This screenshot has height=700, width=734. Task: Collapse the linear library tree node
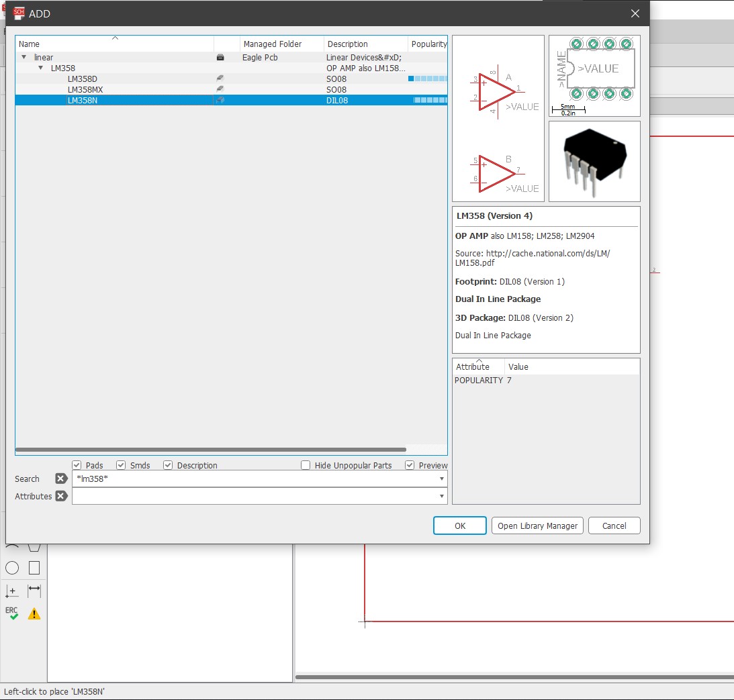tap(25, 58)
